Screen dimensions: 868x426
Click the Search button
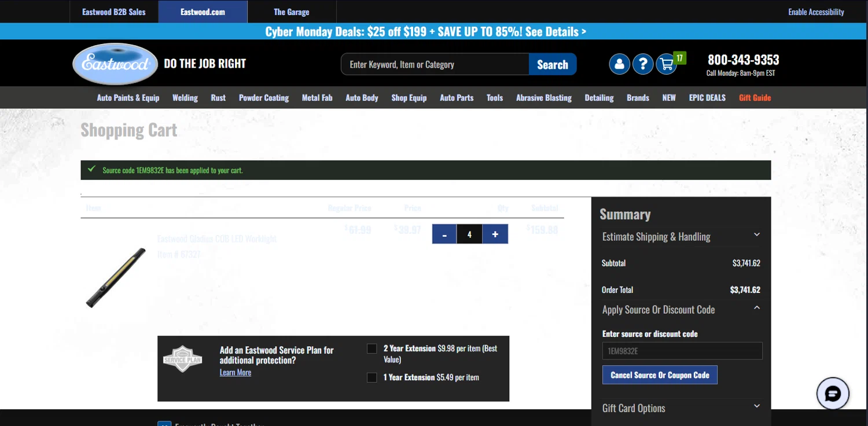[553, 64]
